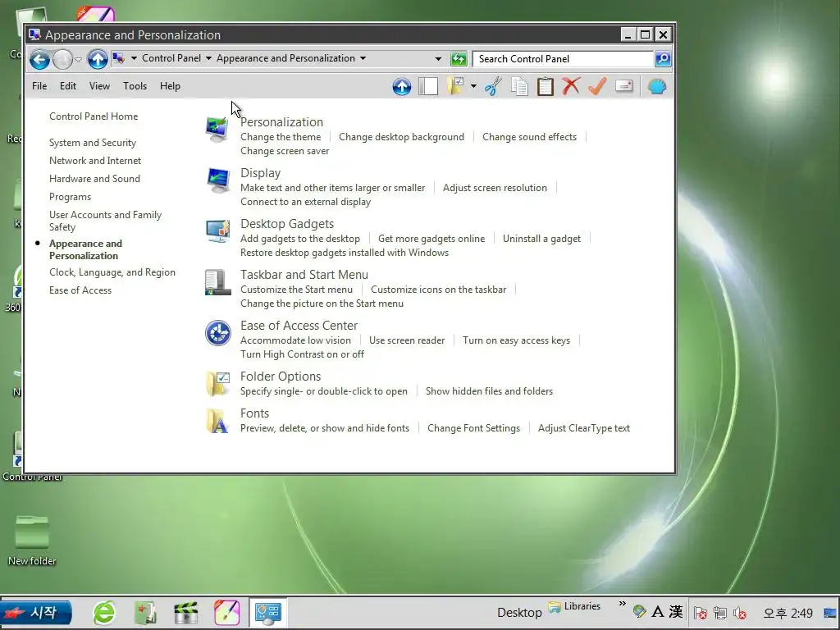The image size is (840, 630).
Task: Click the blue Up arrow beside address bar
Action: click(98, 59)
